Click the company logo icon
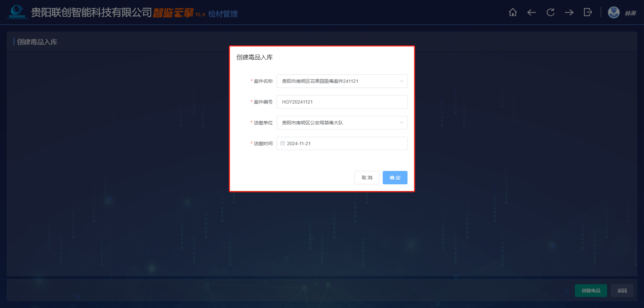Viewport: 644px width, 308px height. coord(17,12)
